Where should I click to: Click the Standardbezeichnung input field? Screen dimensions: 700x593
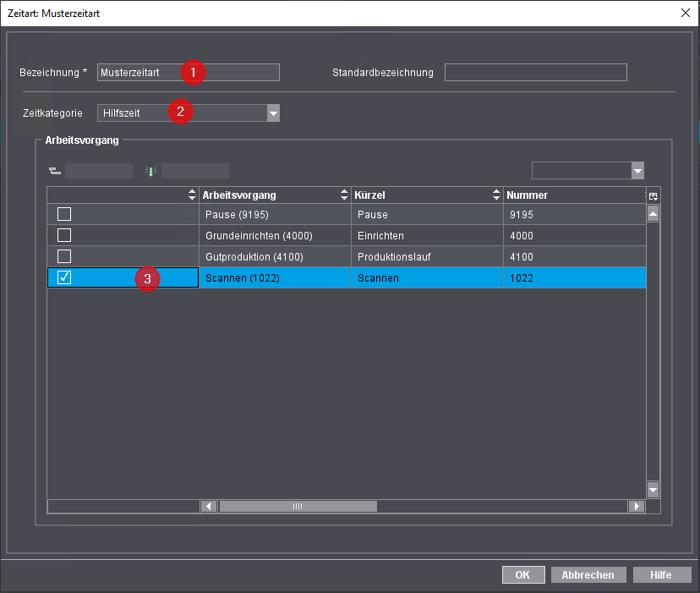click(x=536, y=73)
